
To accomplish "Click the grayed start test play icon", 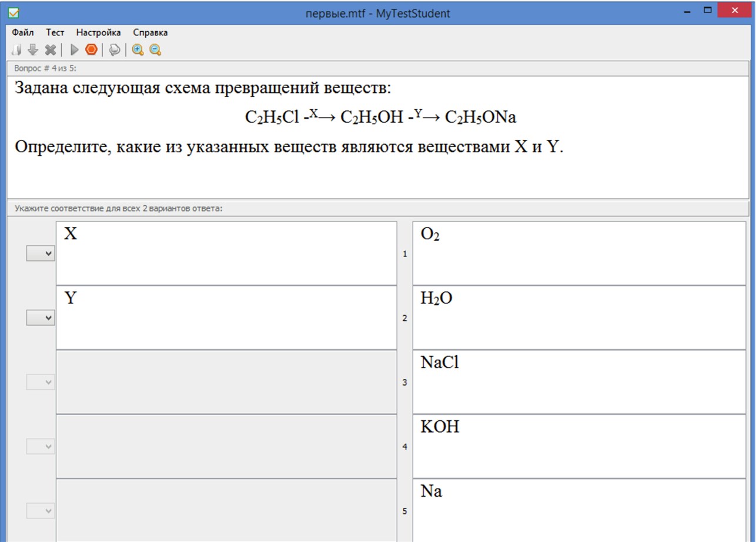I will tap(75, 50).
